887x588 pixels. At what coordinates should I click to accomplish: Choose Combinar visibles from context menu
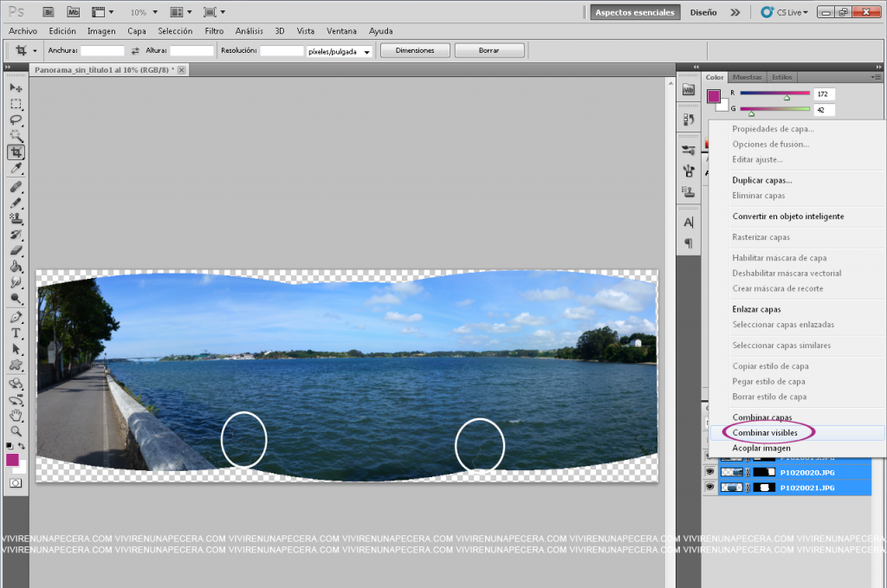tap(765, 432)
